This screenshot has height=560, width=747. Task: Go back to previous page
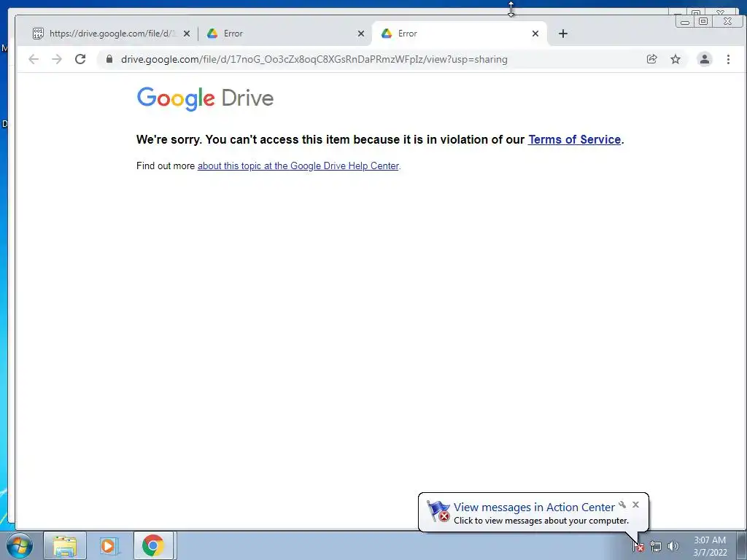(34, 59)
